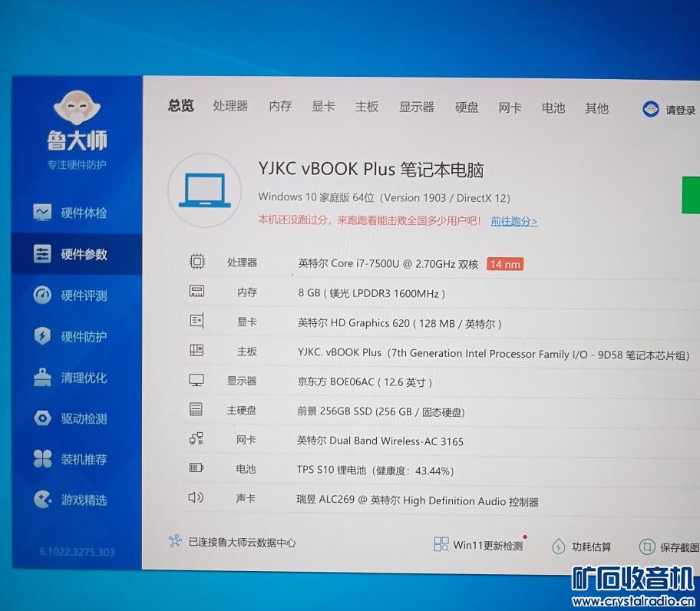This screenshot has width=700, height=611.
Task: Open 硬件评测 benchmark section
Action: coord(70,295)
